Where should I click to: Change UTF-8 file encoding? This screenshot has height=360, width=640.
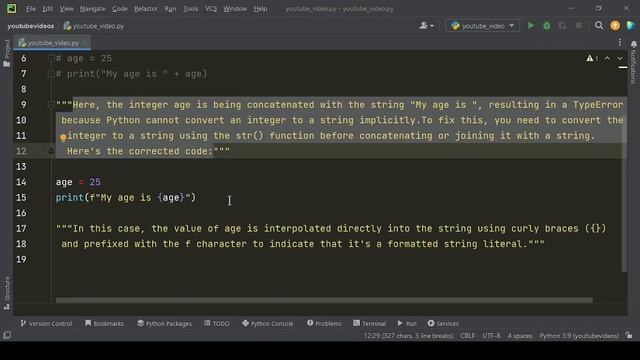(491, 336)
